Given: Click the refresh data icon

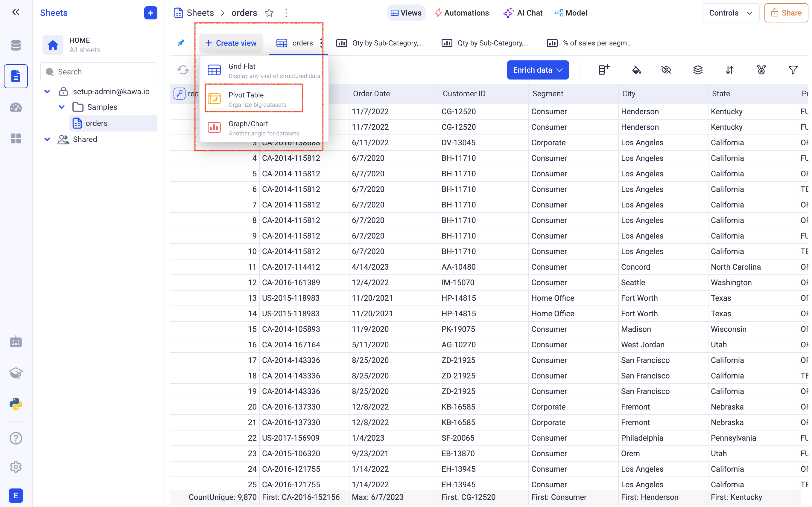Looking at the screenshot, I should pyautogui.click(x=183, y=70).
